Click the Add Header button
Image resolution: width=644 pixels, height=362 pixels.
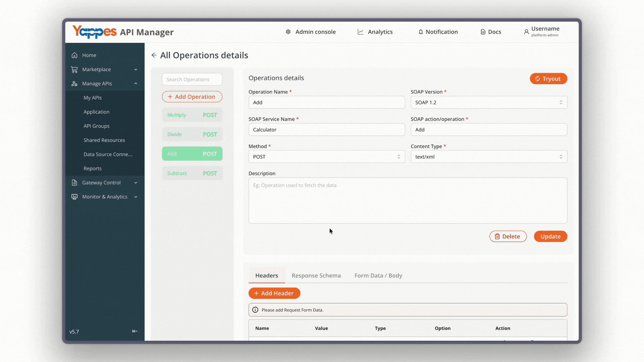pyautogui.click(x=274, y=293)
